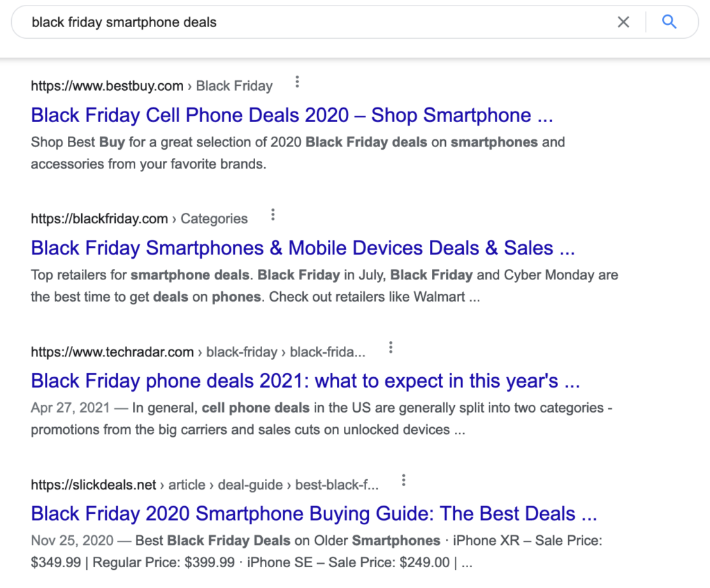
Task: Open the three-dot menu for bestbuy.com result
Action: (x=297, y=82)
